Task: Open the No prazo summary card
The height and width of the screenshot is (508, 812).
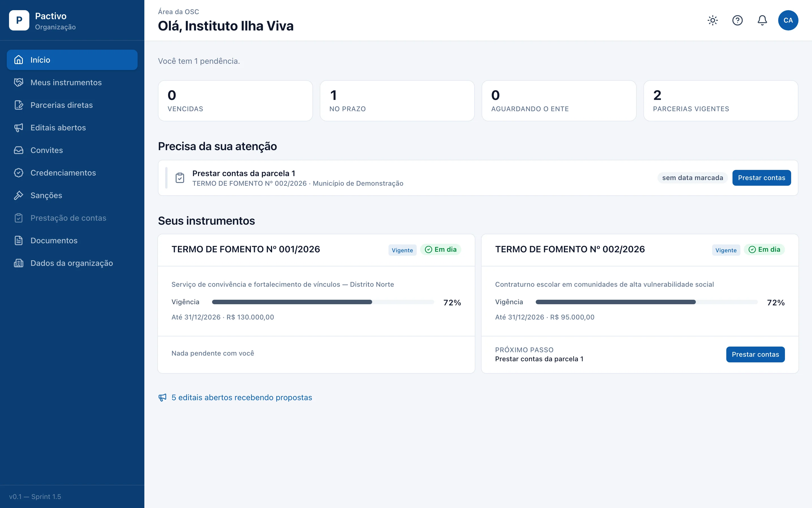Action: pyautogui.click(x=397, y=101)
